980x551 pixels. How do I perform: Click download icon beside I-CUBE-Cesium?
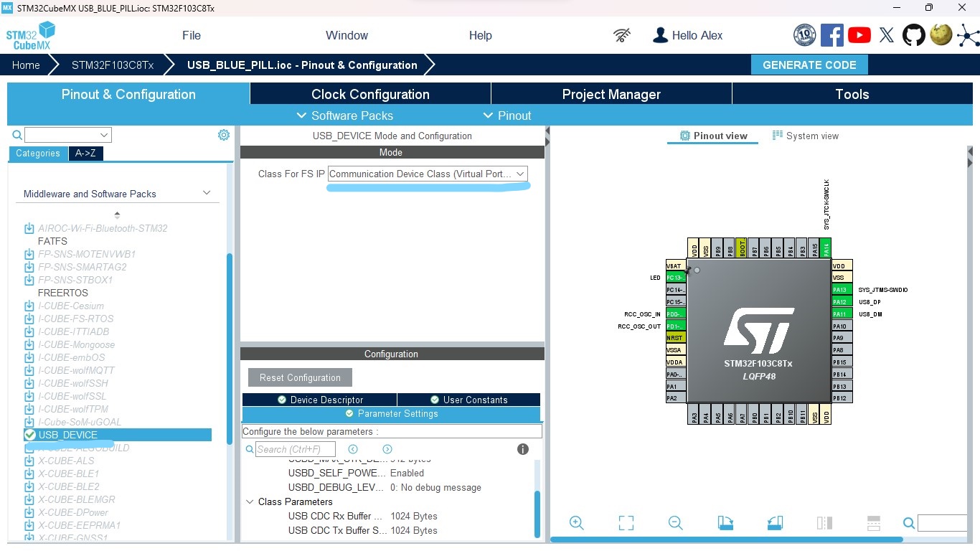[29, 306]
